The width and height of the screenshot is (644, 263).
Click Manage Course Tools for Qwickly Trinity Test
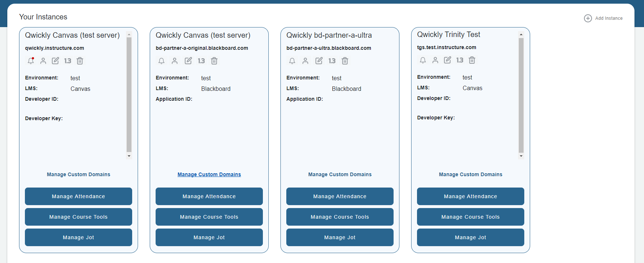click(x=470, y=217)
